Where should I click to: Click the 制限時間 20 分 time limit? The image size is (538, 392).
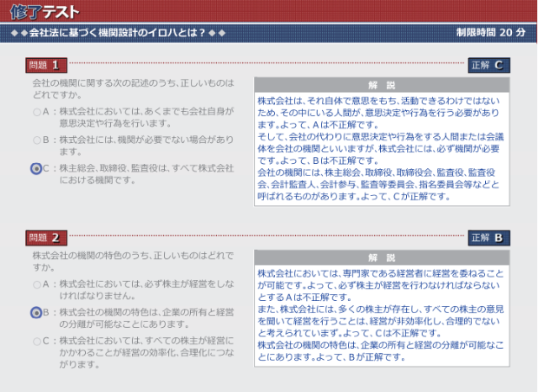pos(490,33)
